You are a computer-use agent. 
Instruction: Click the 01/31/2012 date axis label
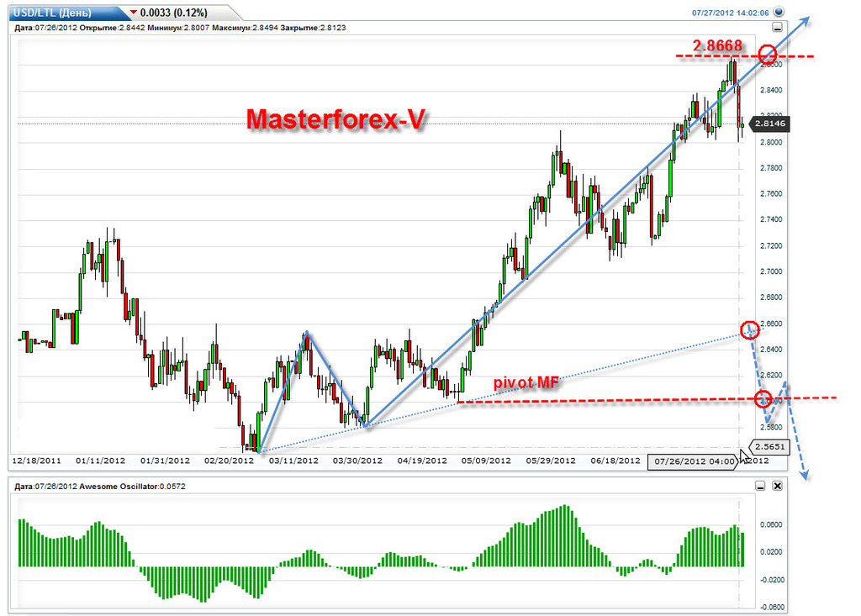166,461
